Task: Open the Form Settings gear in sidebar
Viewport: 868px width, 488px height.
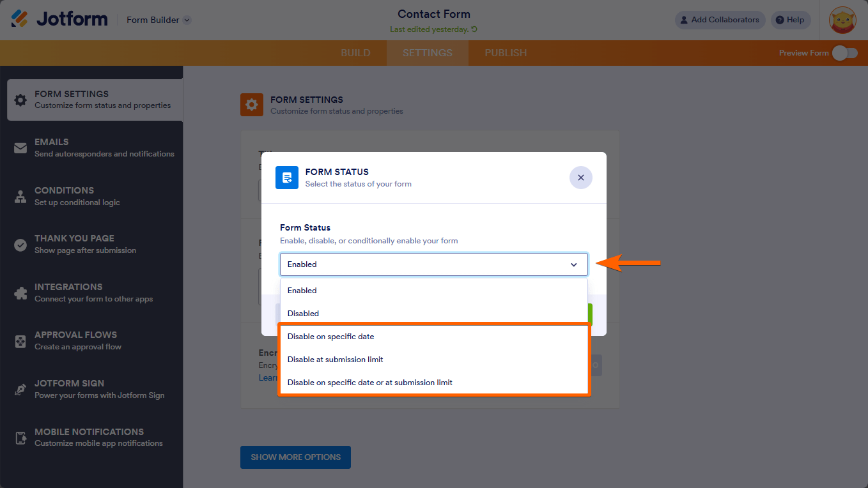Action: [20, 100]
